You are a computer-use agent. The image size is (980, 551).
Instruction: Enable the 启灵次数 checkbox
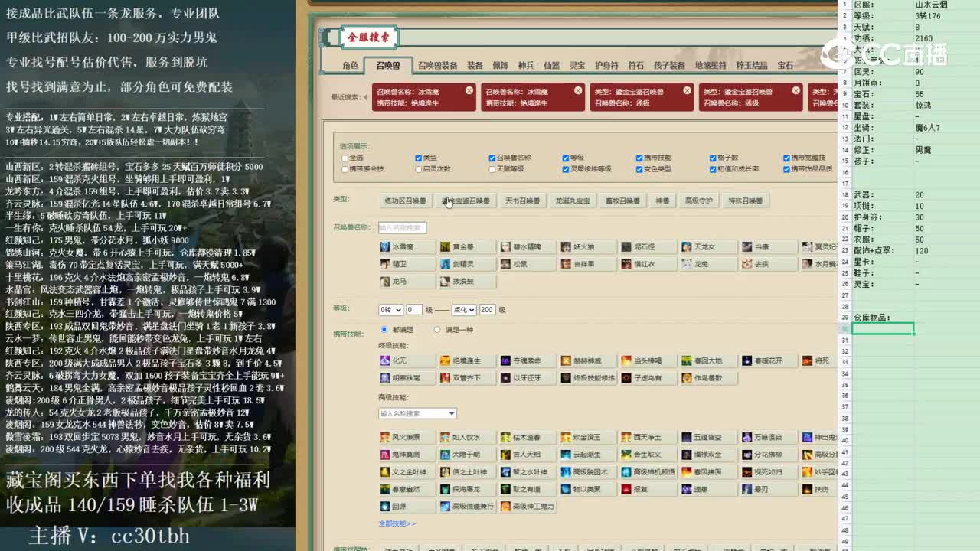tap(418, 169)
